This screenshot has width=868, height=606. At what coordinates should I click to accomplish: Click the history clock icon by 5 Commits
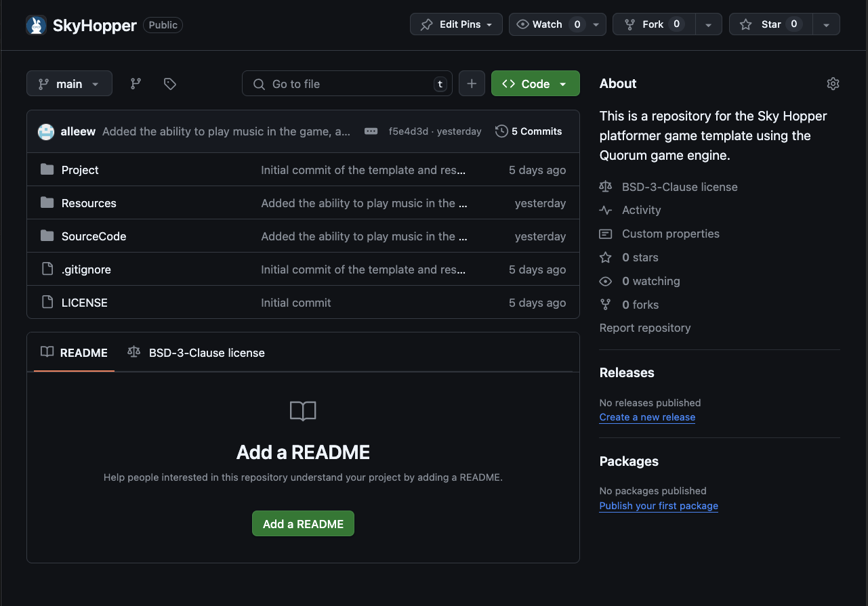click(x=501, y=131)
